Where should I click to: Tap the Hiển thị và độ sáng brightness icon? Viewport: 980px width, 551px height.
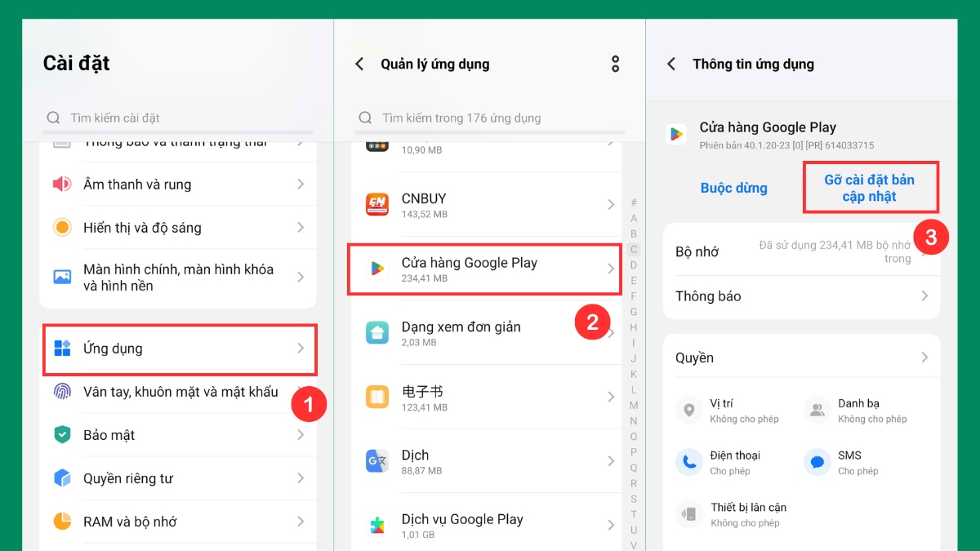point(62,228)
